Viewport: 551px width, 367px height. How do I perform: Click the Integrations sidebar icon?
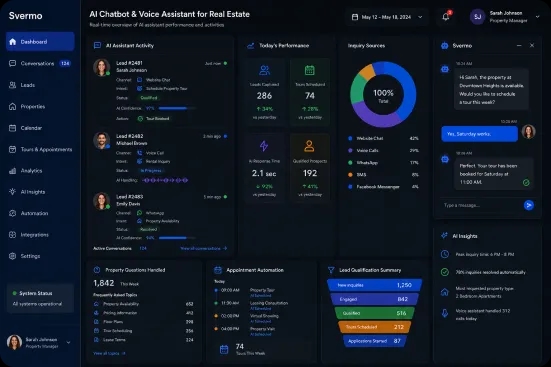coord(13,235)
